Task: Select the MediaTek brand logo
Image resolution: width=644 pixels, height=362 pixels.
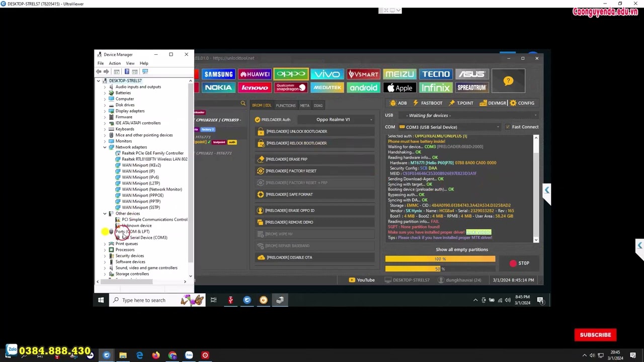Action: tap(327, 87)
